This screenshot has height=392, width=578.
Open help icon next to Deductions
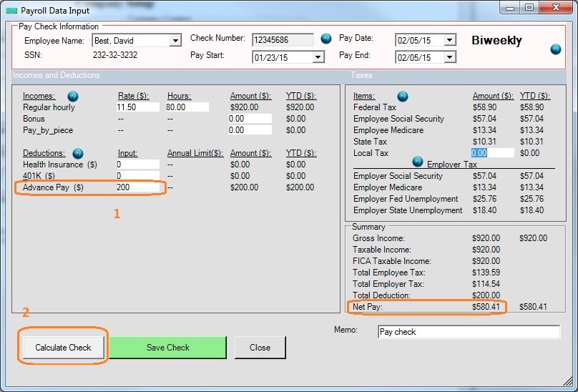(78, 153)
